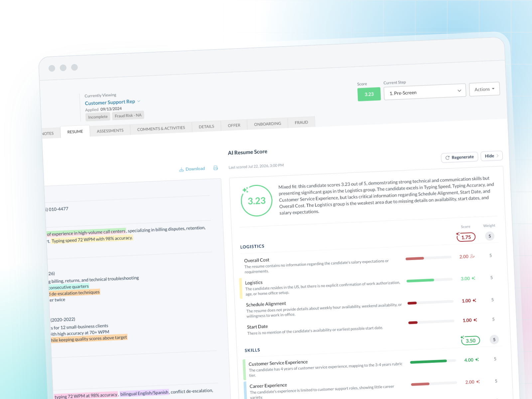
Task: Click the Regenerate button
Action: (x=460, y=157)
